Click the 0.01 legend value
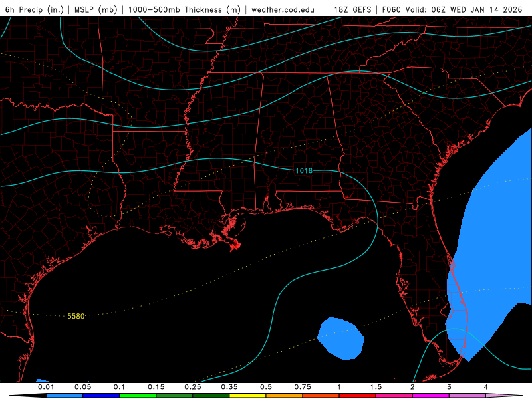The width and height of the screenshot is (532, 399). point(46,387)
